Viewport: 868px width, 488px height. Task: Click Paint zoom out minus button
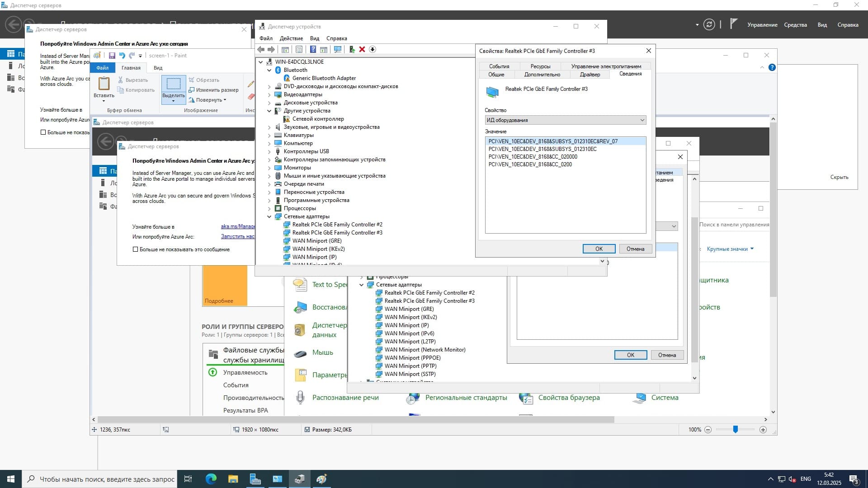(x=708, y=430)
